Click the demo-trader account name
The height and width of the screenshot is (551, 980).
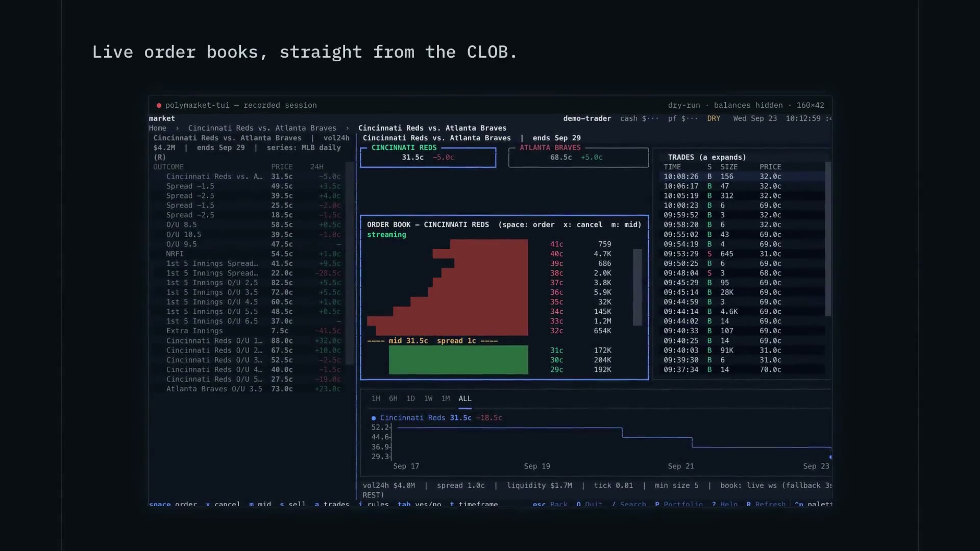(587, 118)
